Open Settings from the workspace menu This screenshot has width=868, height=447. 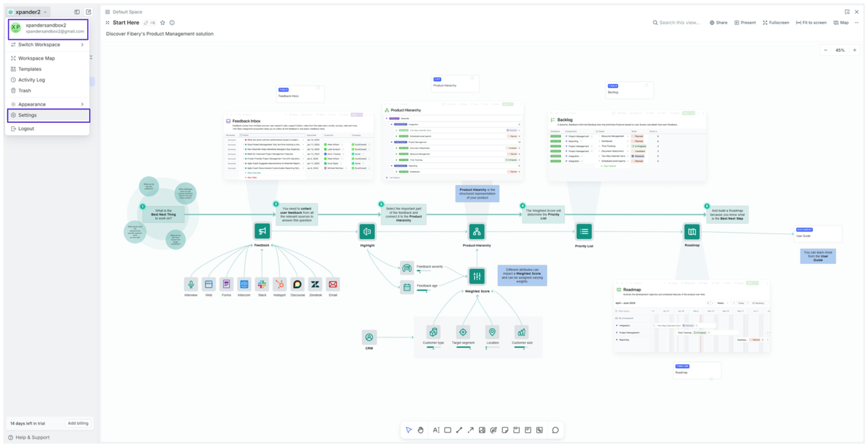click(x=28, y=115)
